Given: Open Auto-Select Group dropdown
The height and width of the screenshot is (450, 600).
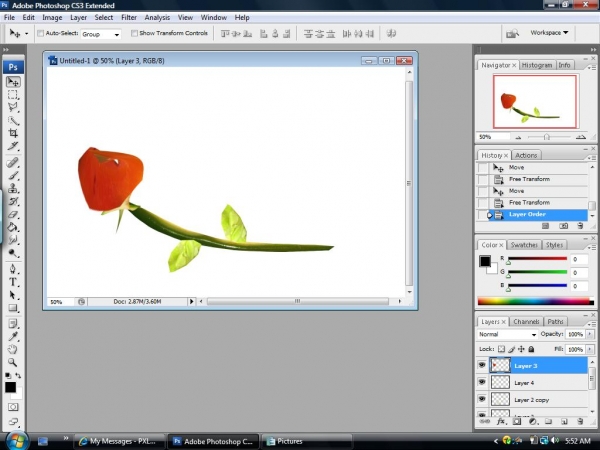Looking at the screenshot, I should [101, 34].
